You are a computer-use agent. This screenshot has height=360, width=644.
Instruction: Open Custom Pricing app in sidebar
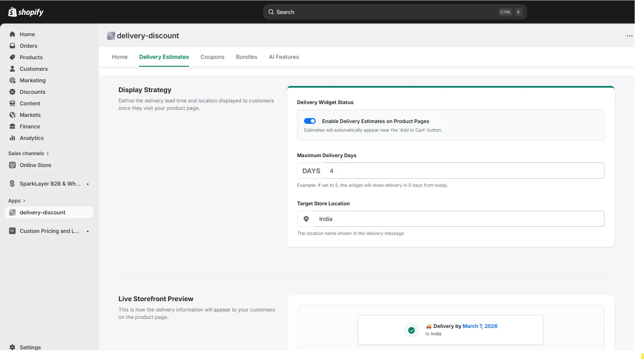49,231
